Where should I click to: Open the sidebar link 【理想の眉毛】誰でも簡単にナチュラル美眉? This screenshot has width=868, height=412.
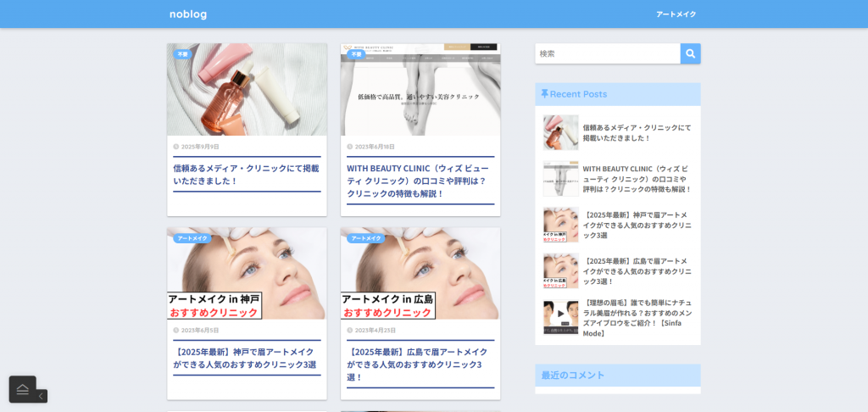pos(637,318)
